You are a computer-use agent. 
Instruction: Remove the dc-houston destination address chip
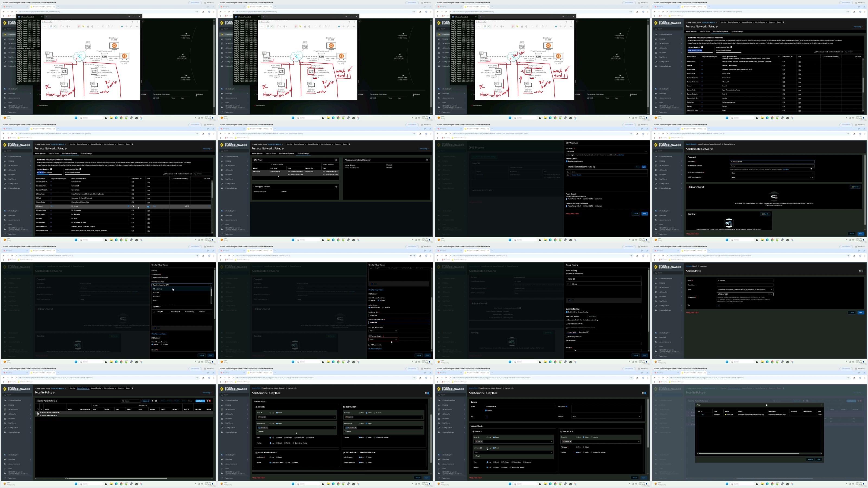point(356,428)
